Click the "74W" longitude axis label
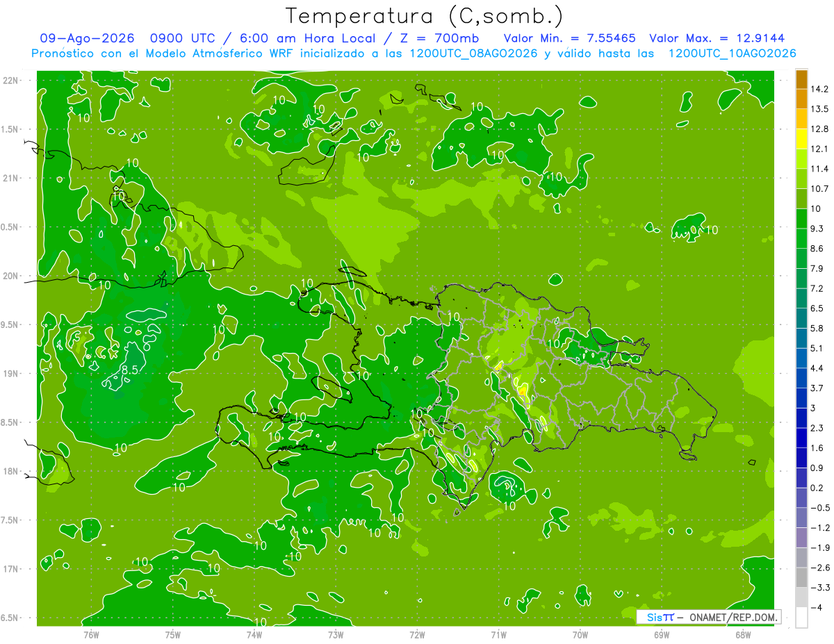834x644 pixels. tap(254, 634)
